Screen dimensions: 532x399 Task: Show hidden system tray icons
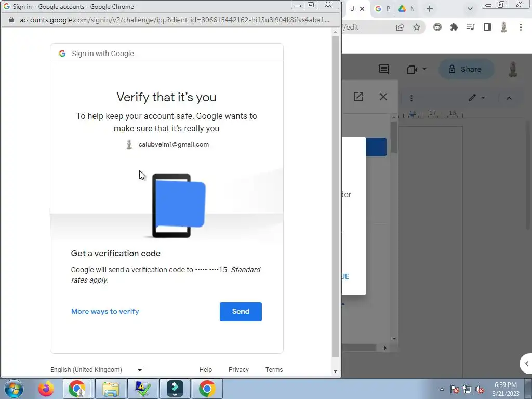[x=442, y=389]
